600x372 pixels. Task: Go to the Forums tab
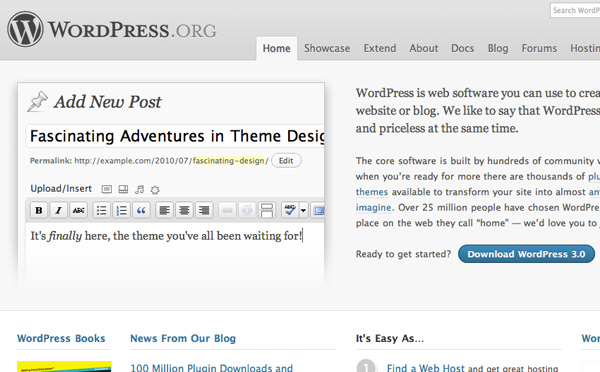[x=539, y=48]
